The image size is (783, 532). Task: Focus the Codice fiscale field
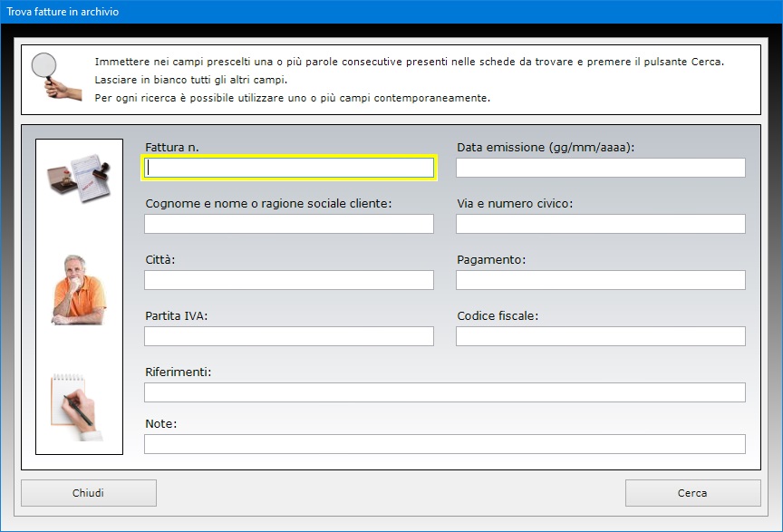(601, 336)
